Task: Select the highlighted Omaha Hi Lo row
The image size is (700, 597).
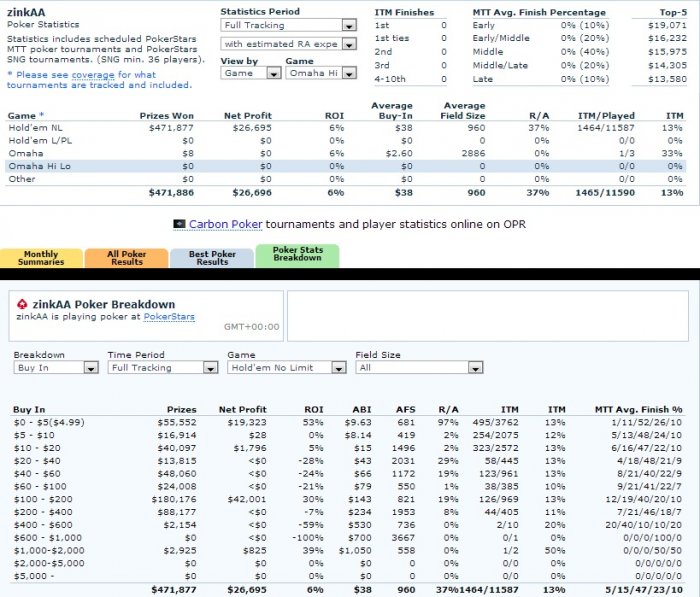Action: click(x=346, y=166)
